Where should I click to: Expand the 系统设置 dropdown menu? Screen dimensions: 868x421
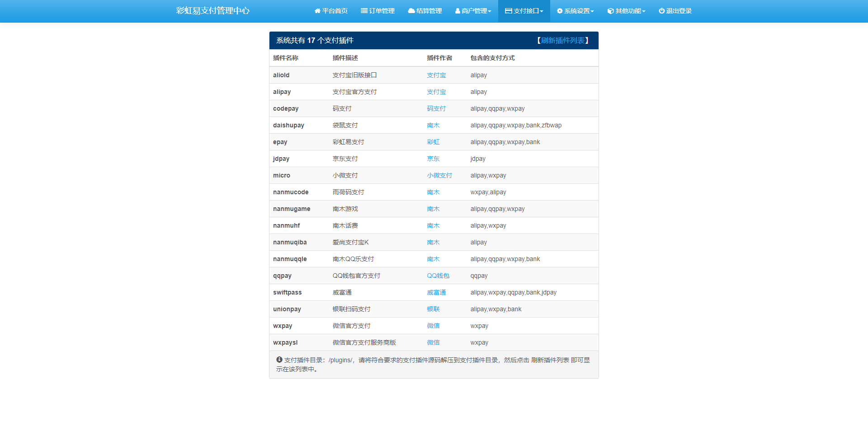point(576,11)
